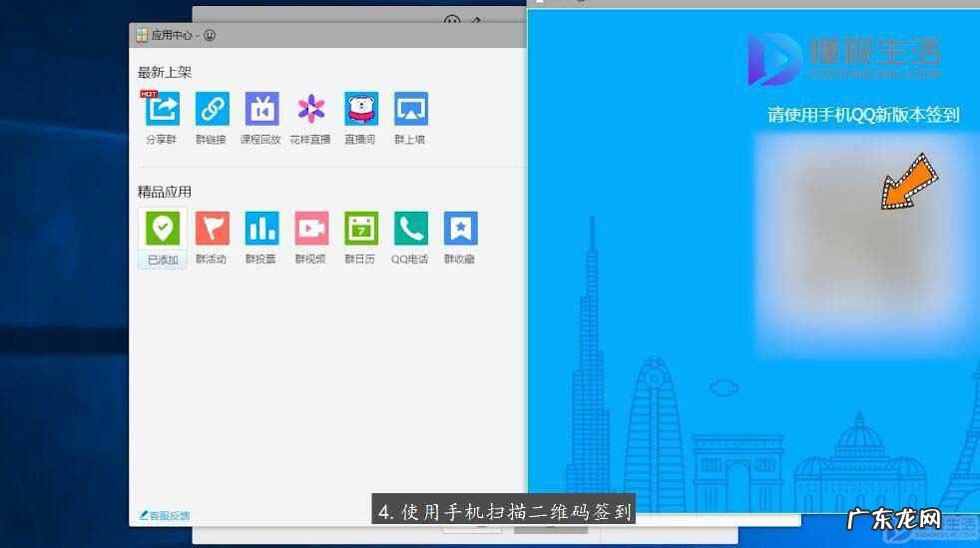Viewport: 980px width, 548px height.
Task: Launch the 课程回放 course replay app
Action: pos(261,110)
